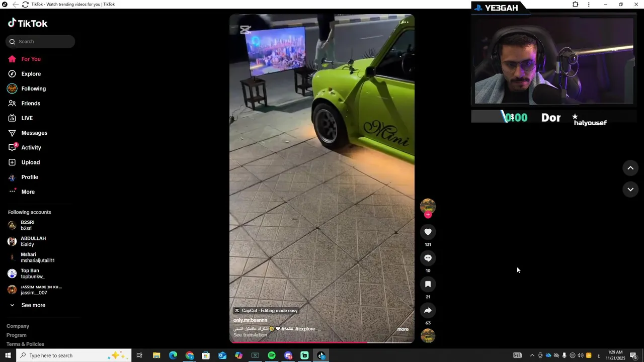Open the Windows Start menu
This screenshot has width=644, height=362.
pyautogui.click(x=8, y=355)
